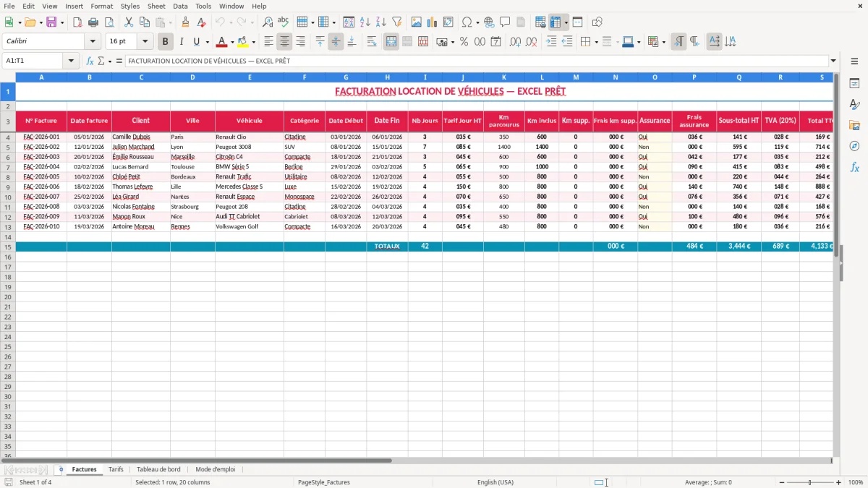Click the 100% zoom level
Viewport: 868px width, 488px height.
pos(856,482)
